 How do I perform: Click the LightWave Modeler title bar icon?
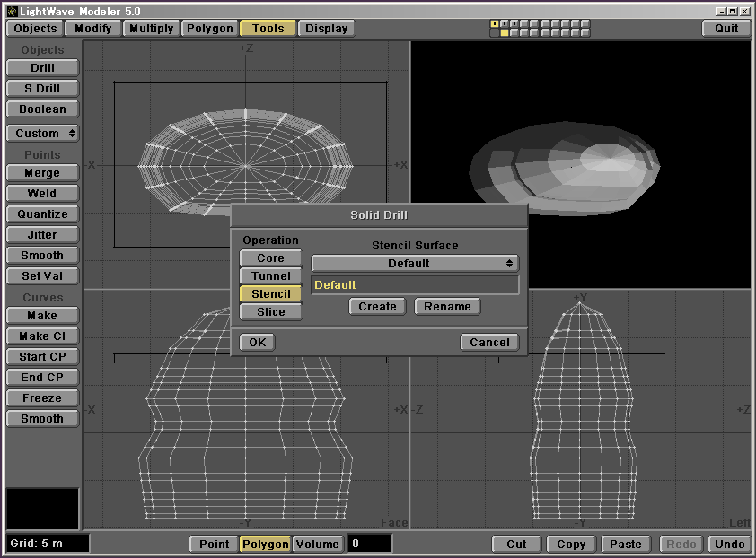click(12, 11)
